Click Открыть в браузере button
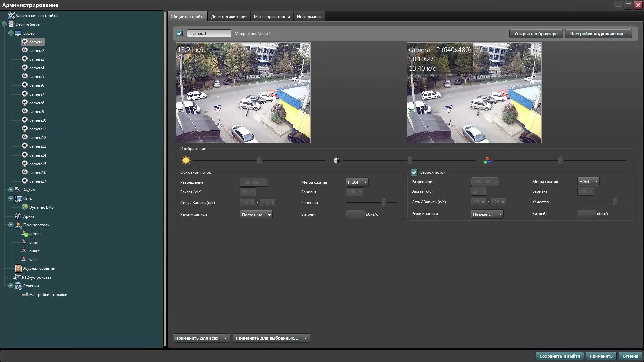 point(536,34)
